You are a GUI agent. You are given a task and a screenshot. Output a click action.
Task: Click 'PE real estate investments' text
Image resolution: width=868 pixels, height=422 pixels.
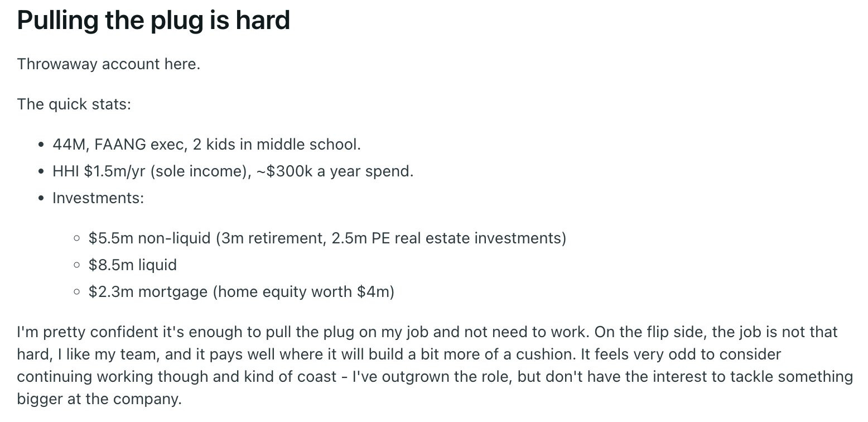pos(466,238)
